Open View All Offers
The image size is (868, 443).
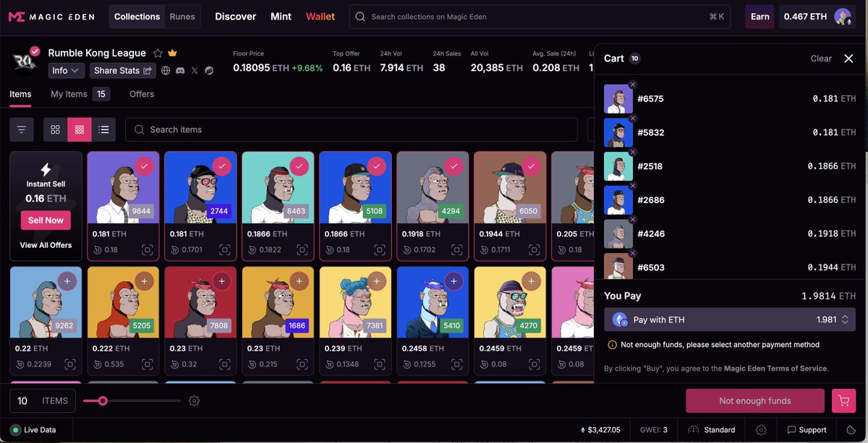point(46,245)
